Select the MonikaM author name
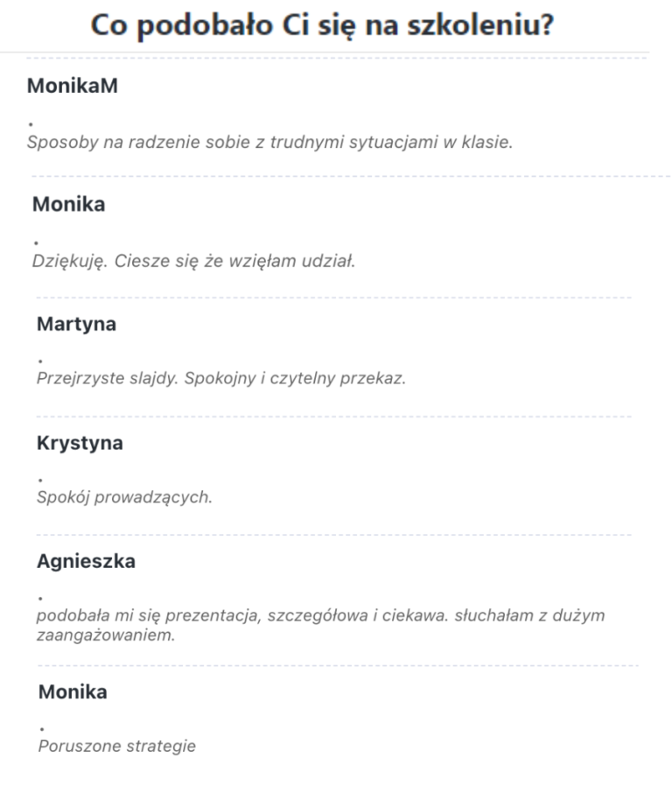 point(72,86)
